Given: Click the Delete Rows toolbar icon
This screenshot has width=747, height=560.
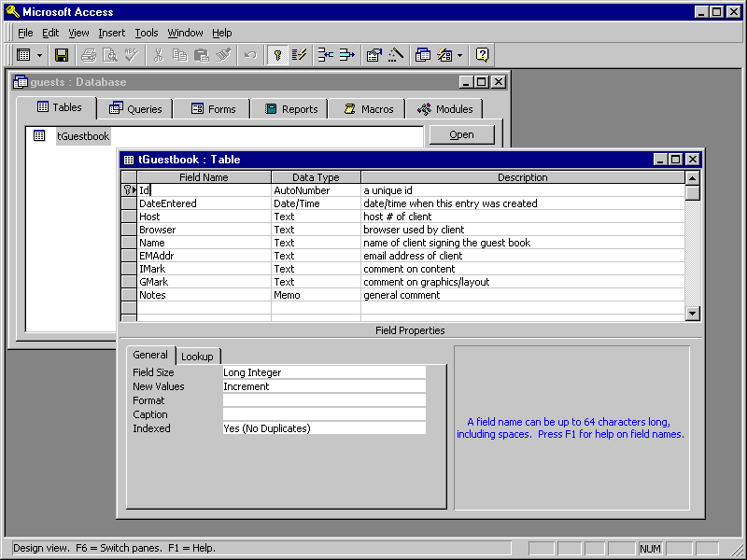Looking at the screenshot, I should point(346,55).
